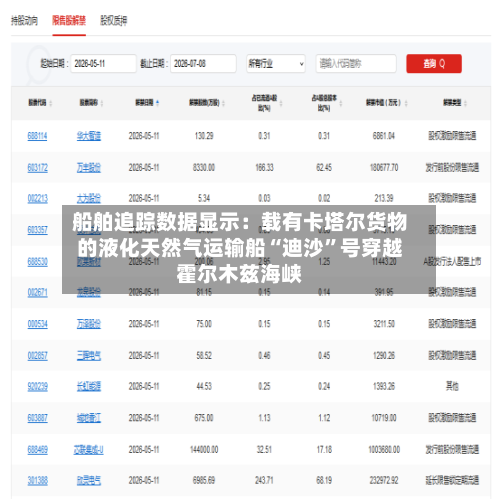The height and width of the screenshot is (499, 500).
Task: Select 解禁股数 value 44.53
Action: point(204,387)
